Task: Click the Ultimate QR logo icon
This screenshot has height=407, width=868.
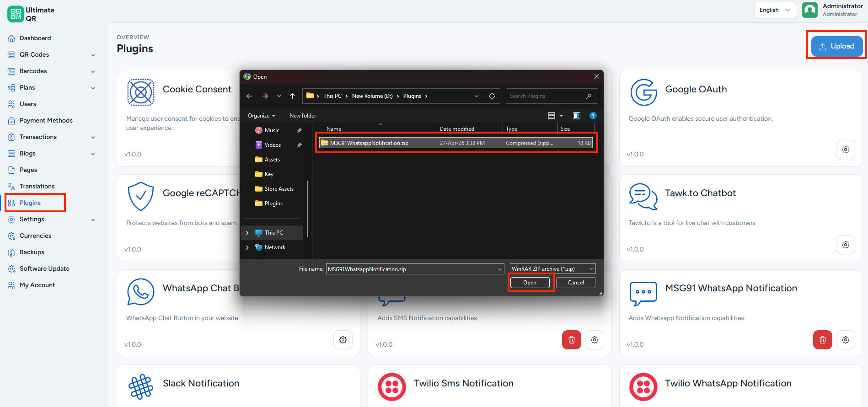Action: [16, 14]
